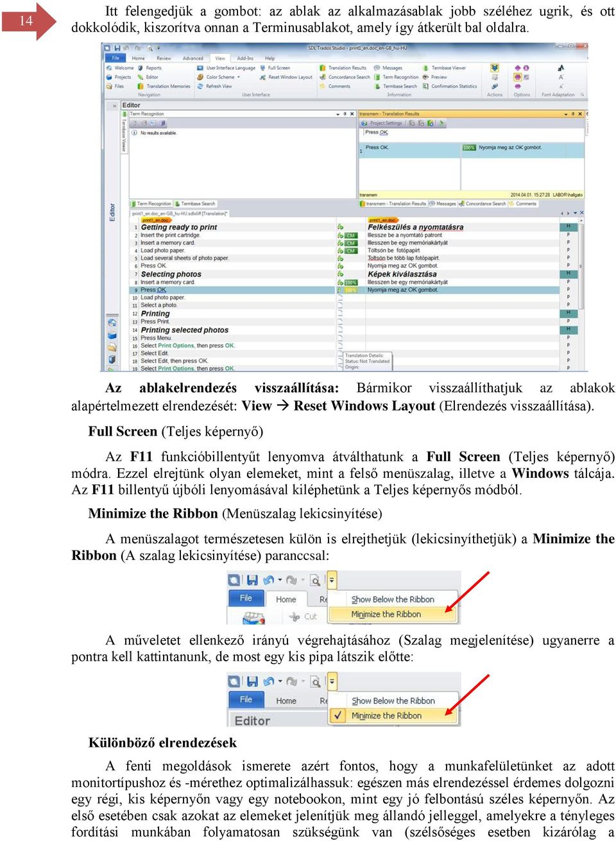Click the top icon in the Actions group
Screen dimensions: 616x841
(494, 68)
